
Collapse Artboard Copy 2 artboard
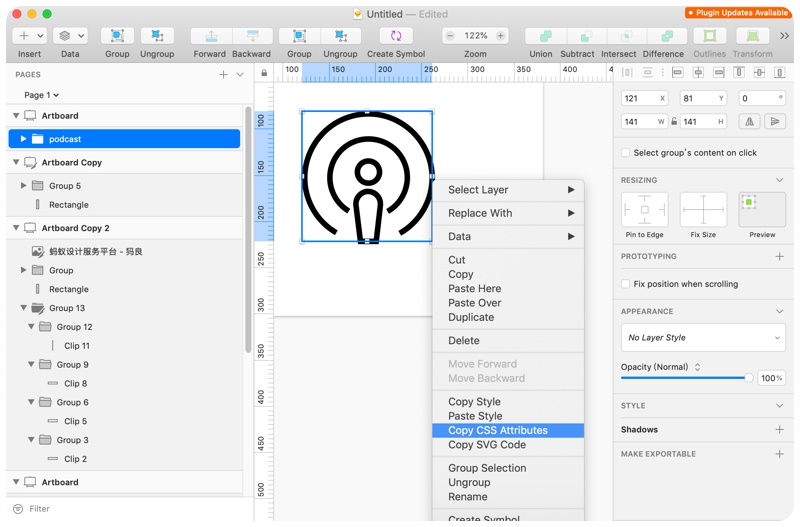click(16, 228)
